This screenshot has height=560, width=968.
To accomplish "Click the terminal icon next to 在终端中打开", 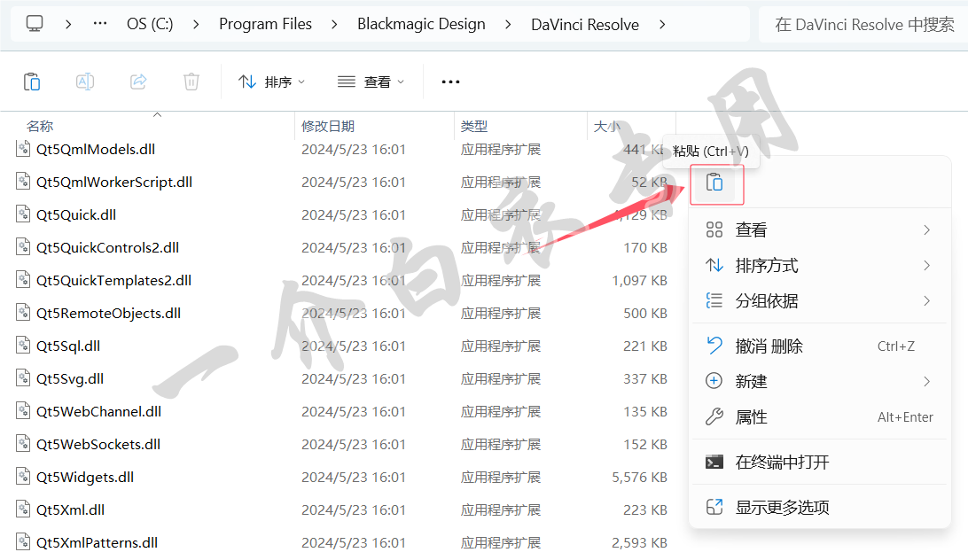I will [714, 462].
